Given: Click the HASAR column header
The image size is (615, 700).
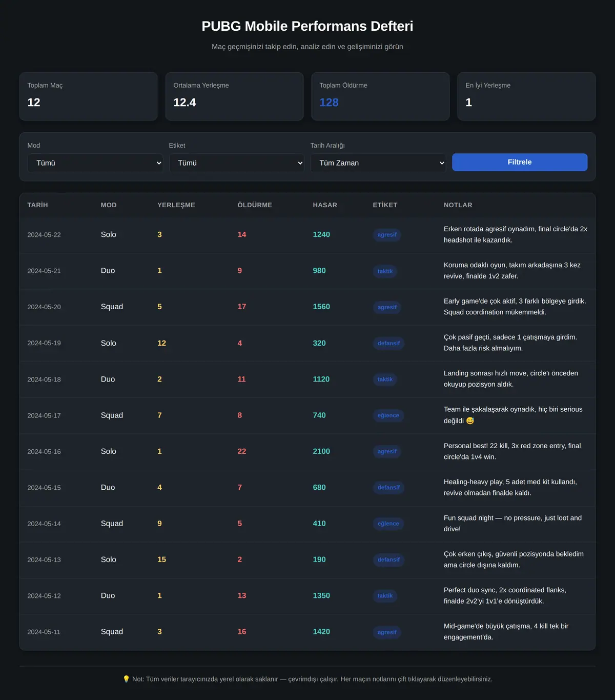Looking at the screenshot, I should 325,205.
